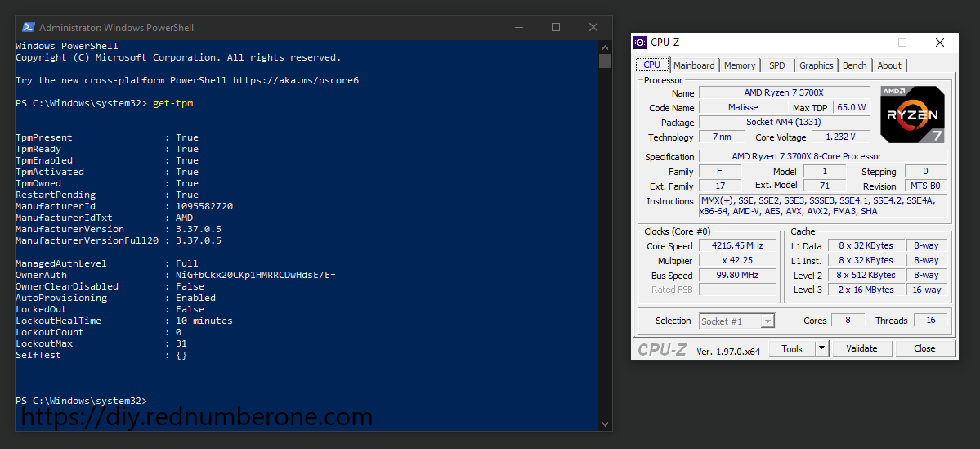Click the Specification field text

click(x=823, y=156)
